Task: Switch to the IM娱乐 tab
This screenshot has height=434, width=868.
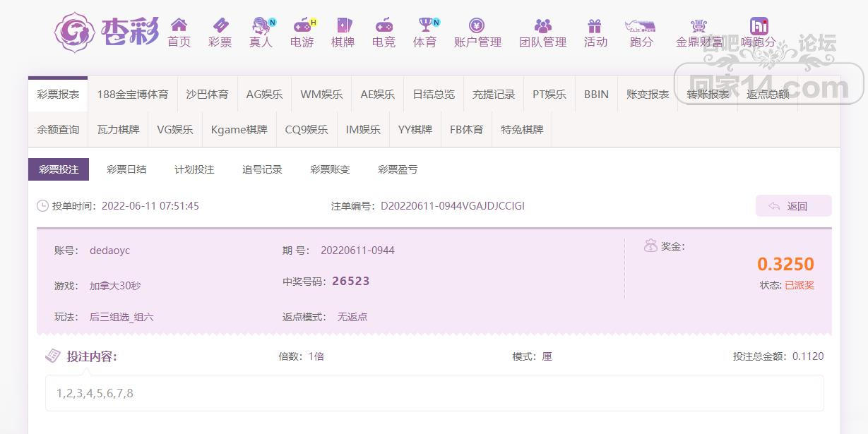Action: (x=363, y=130)
